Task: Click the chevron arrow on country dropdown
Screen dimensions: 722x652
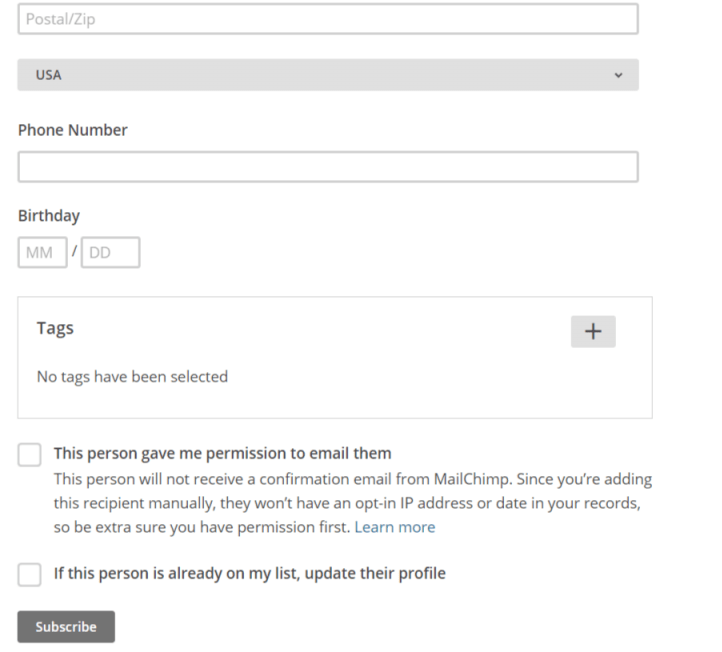Action: tap(618, 75)
